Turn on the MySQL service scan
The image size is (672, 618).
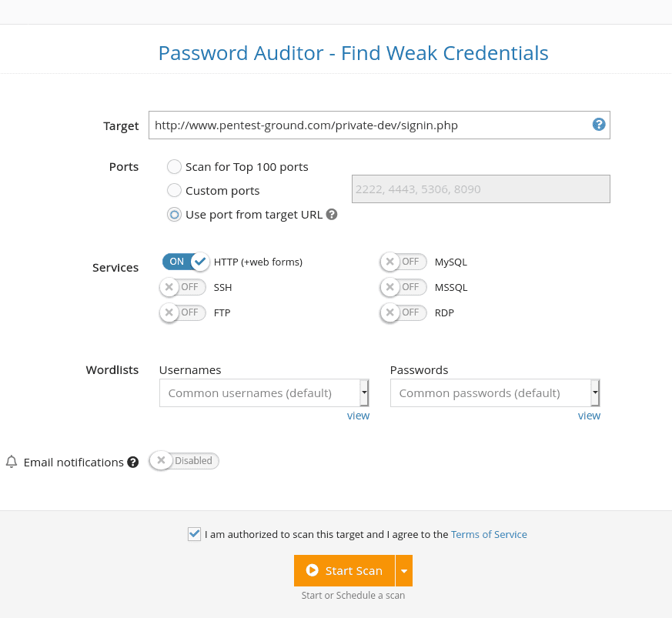403,262
